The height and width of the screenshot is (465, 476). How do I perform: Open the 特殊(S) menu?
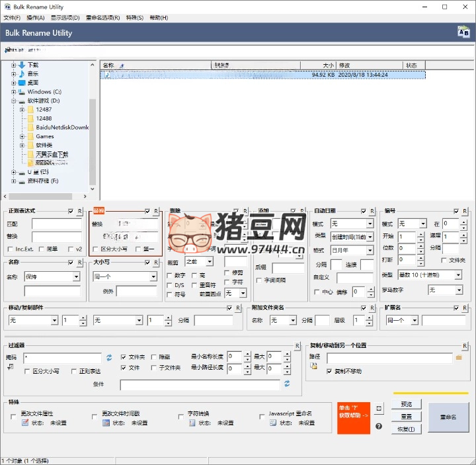(135, 18)
